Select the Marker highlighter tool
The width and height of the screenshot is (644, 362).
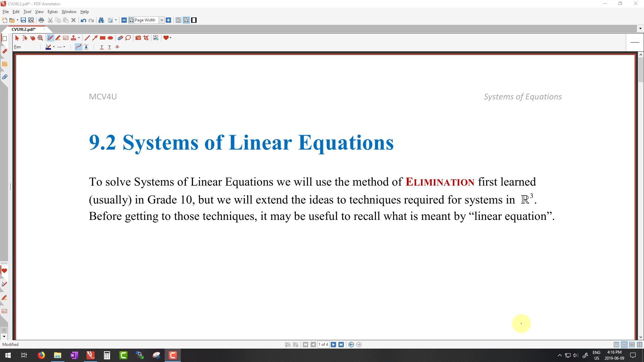(58, 38)
